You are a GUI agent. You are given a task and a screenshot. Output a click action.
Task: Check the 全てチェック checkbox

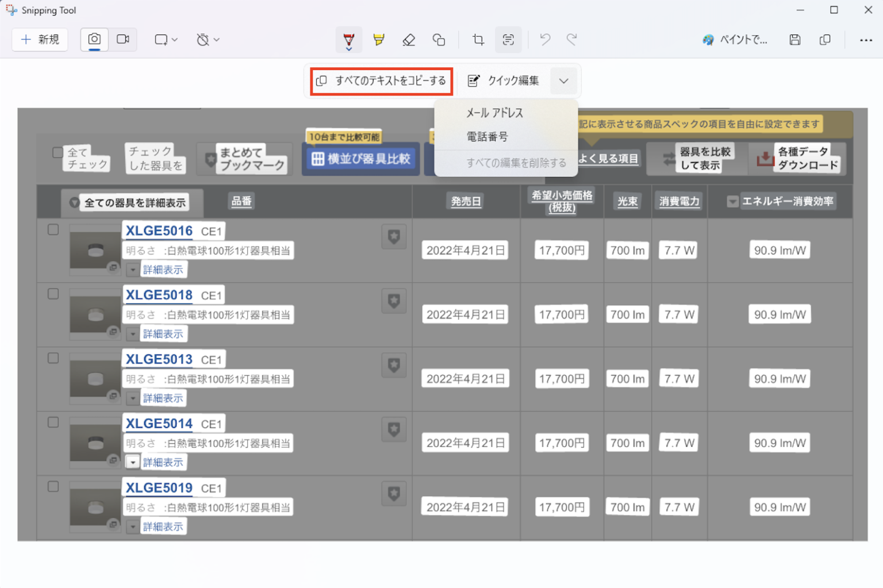coord(57,152)
